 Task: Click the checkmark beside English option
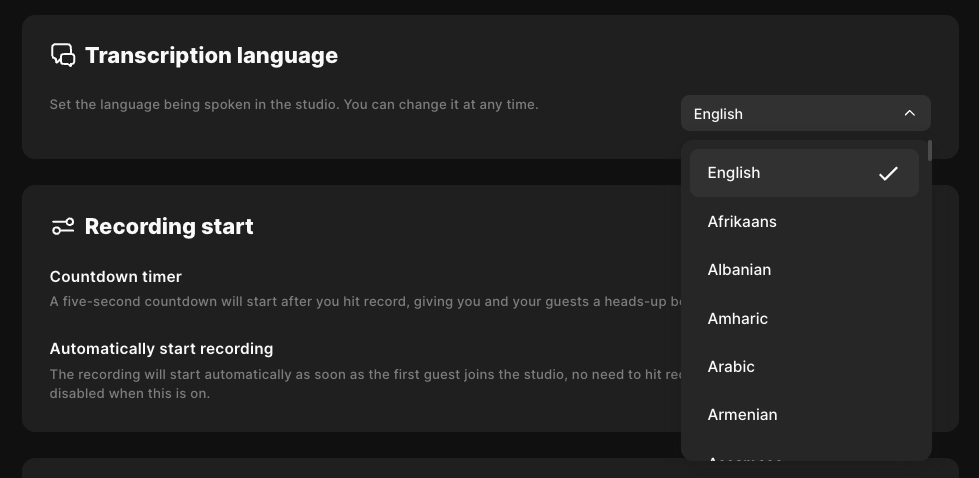pyautogui.click(x=888, y=173)
